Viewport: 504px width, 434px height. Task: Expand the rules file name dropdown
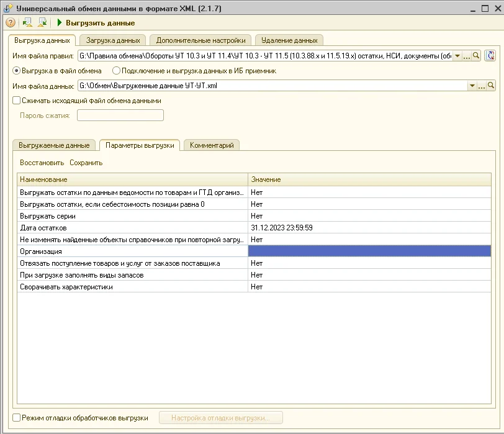pyautogui.click(x=458, y=56)
